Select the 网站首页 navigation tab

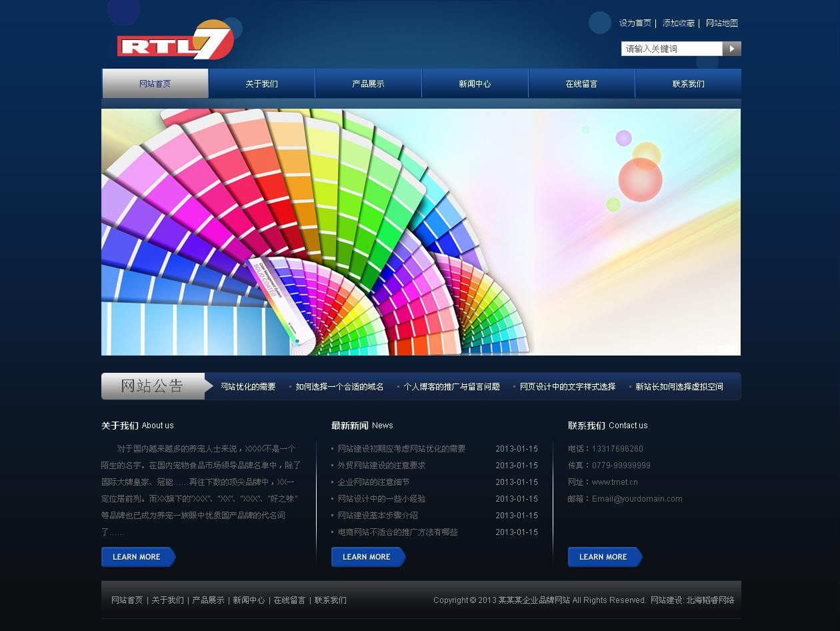coord(155,84)
